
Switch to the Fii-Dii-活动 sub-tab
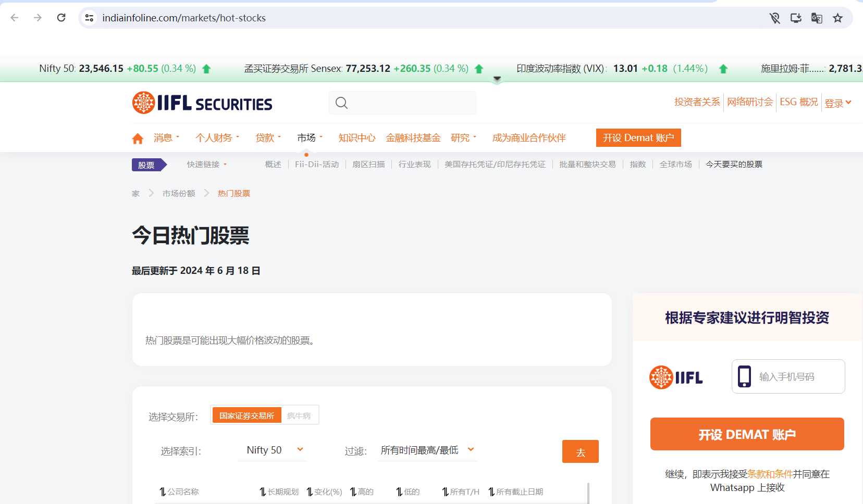(317, 165)
